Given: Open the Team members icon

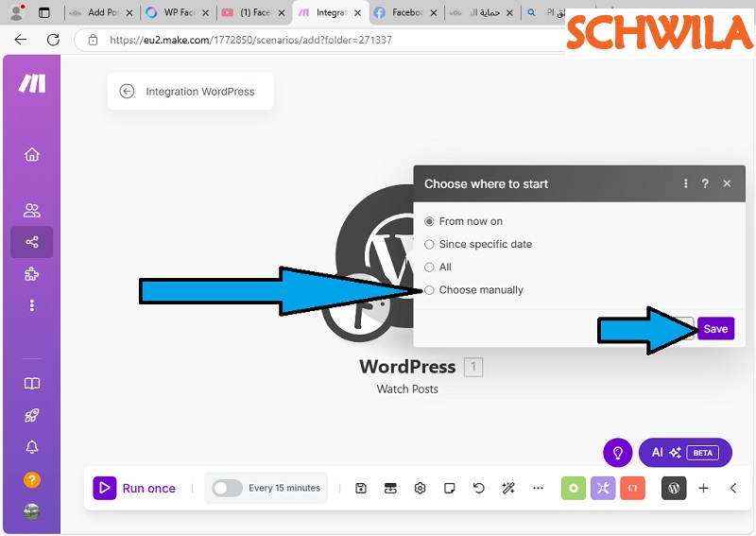Looking at the screenshot, I should click(x=32, y=211).
